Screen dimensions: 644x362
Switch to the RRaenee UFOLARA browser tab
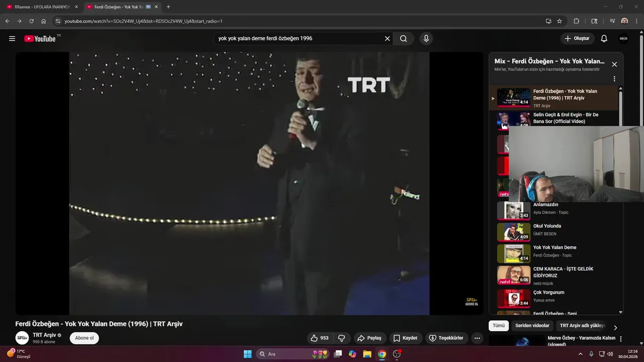[x=41, y=7]
